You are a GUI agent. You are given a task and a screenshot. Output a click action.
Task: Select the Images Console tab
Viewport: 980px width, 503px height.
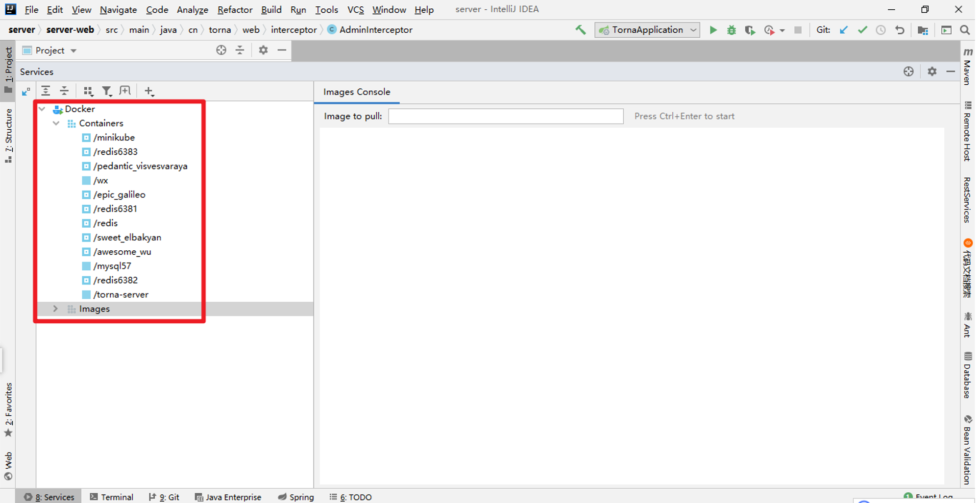(357, 92)
